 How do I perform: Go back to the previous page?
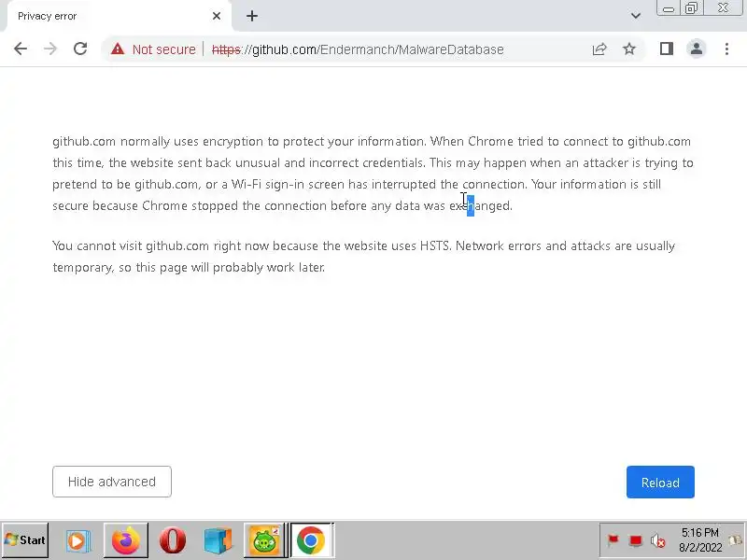click(21, 49)
